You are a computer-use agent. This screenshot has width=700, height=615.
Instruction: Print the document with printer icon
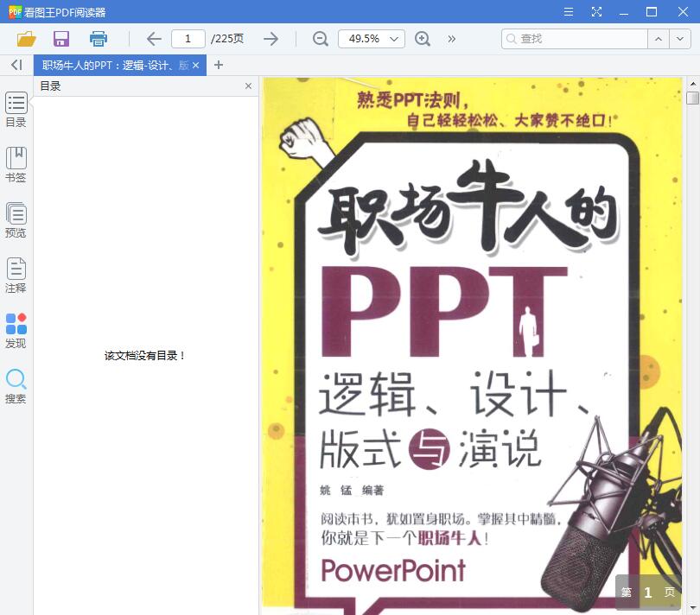[99, 39]
